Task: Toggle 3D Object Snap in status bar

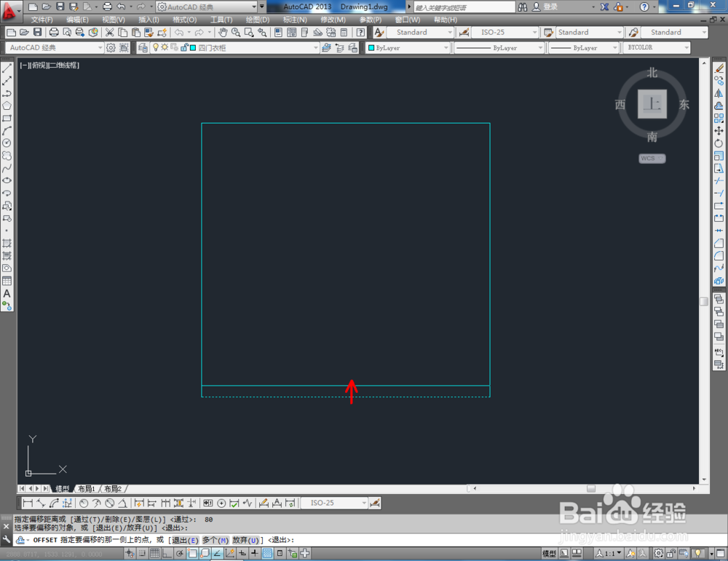Action: [205, 553]
